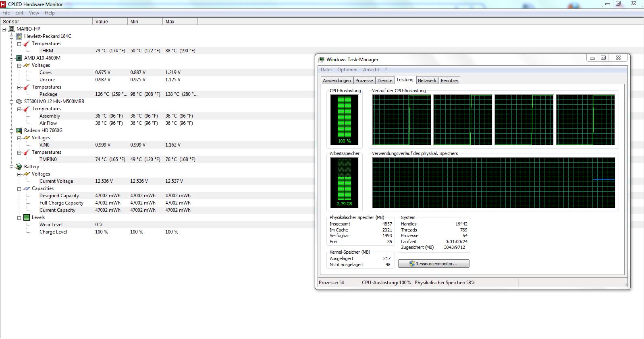Image resolution: width=644 pixels, height=339 pixels.
Task: Click the computer icon next to MARIO-HP
Action: (x=11, y=29)
